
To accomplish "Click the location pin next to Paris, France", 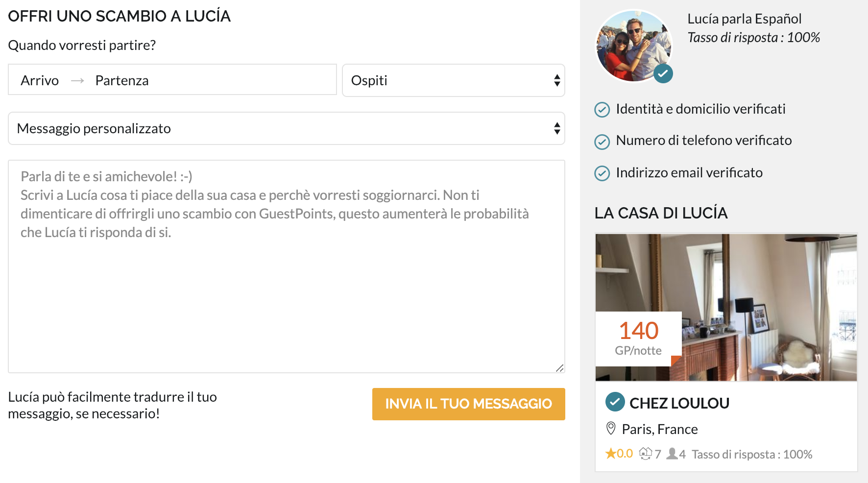I will pos(611,429).
